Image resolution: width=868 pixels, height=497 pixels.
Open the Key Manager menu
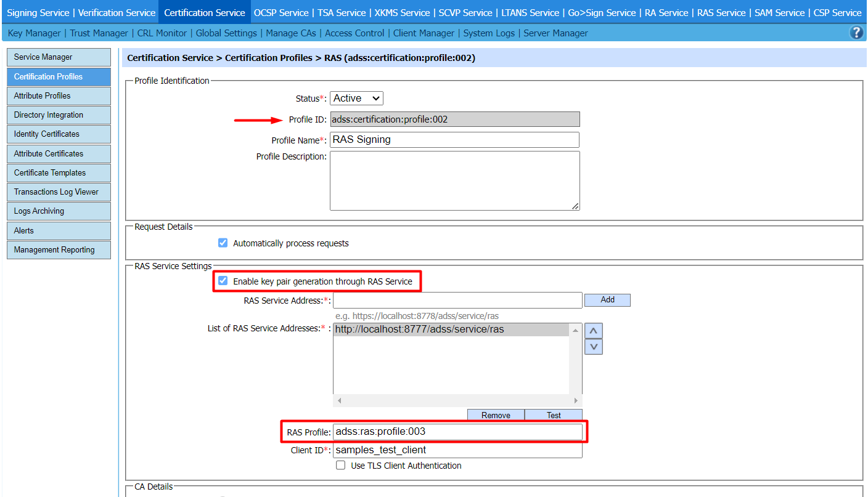(34, 33)
